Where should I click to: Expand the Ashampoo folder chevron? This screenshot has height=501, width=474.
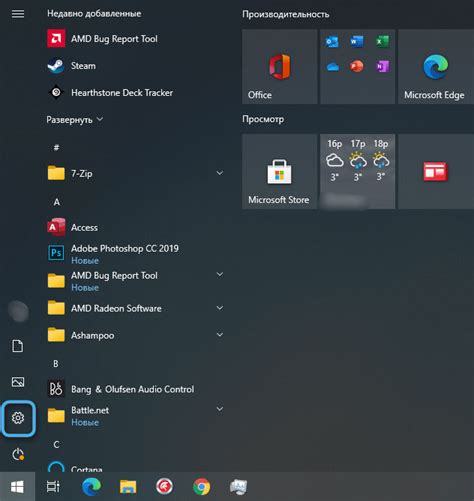[x=220, y=334]
